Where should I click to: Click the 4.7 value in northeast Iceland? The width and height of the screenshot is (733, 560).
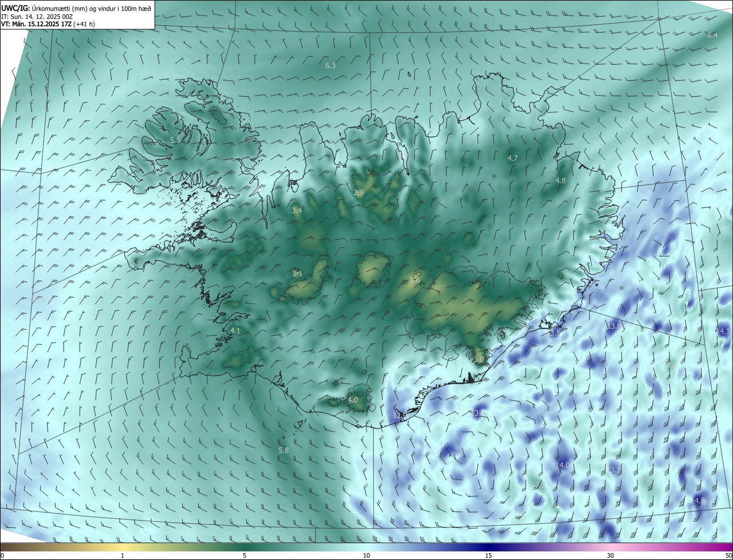[513, 158]
